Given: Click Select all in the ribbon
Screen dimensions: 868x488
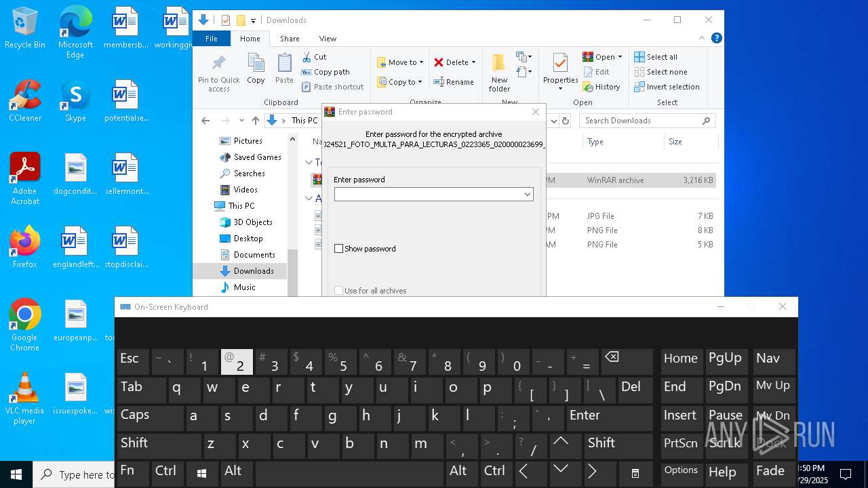Looking at the screenshot, I should click(656, 57).
